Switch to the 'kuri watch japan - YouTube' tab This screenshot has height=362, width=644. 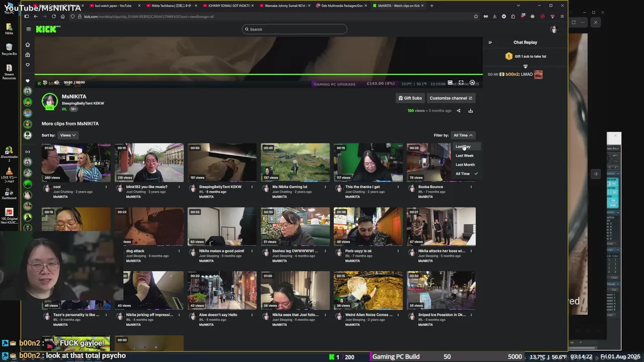click(113, 6)
